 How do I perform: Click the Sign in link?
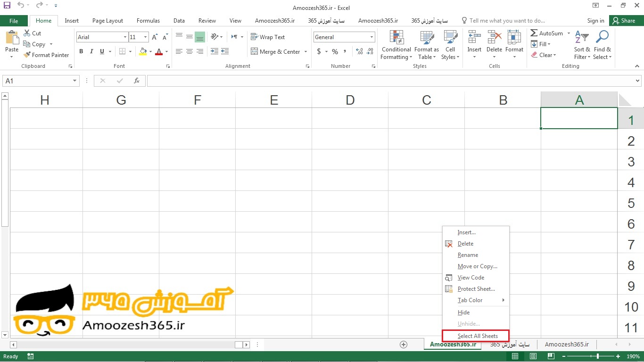(595, 21)
